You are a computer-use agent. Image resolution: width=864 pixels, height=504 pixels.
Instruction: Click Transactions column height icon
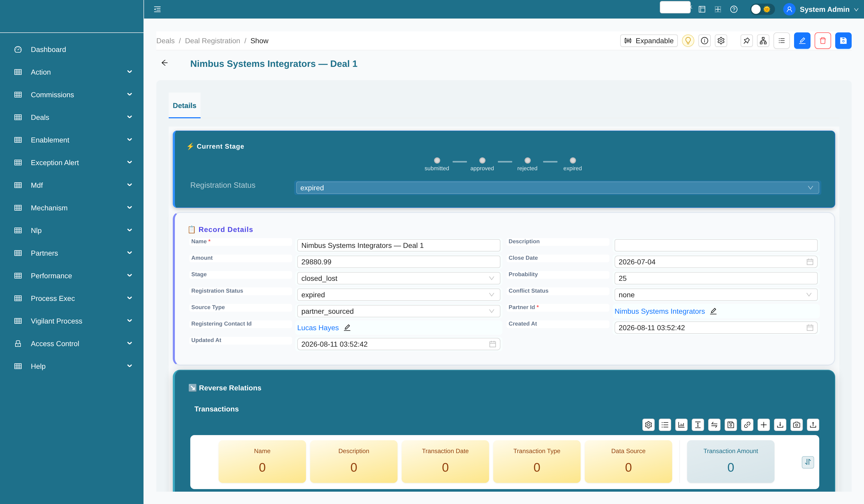click(698, 425)
